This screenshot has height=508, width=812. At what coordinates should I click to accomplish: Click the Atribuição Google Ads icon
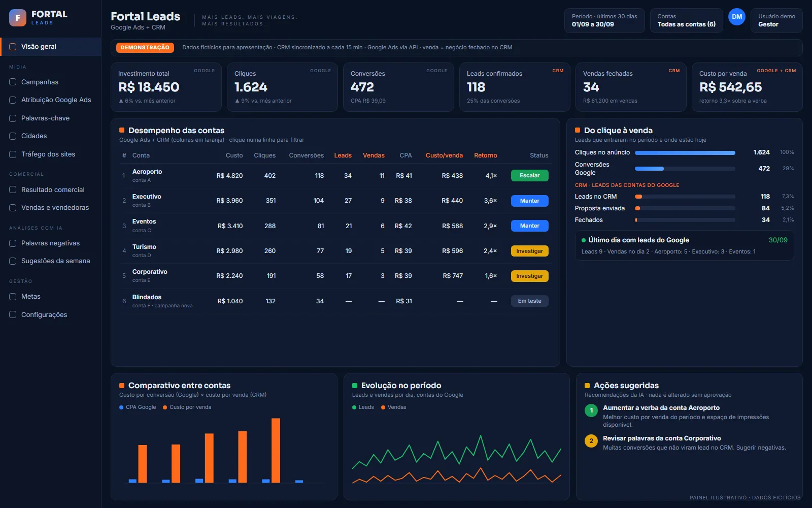point(13,100)
